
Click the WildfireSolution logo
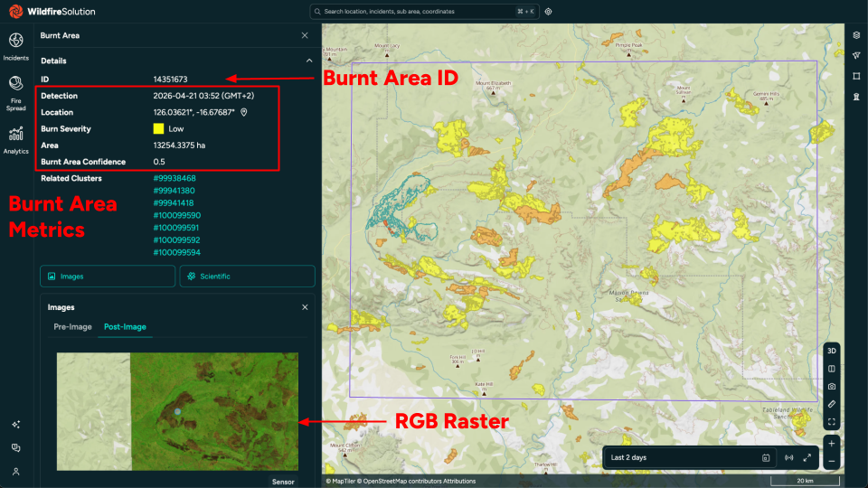(x=52, y=11)
